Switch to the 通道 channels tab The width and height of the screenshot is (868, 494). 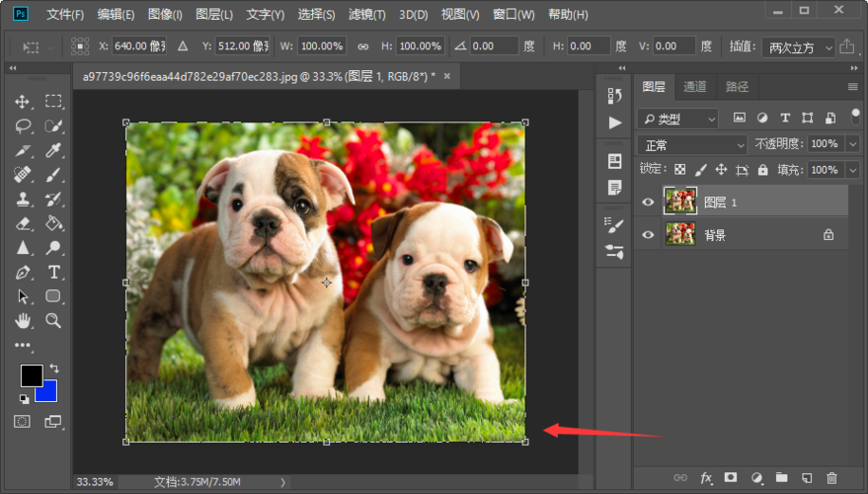(695, 86)
